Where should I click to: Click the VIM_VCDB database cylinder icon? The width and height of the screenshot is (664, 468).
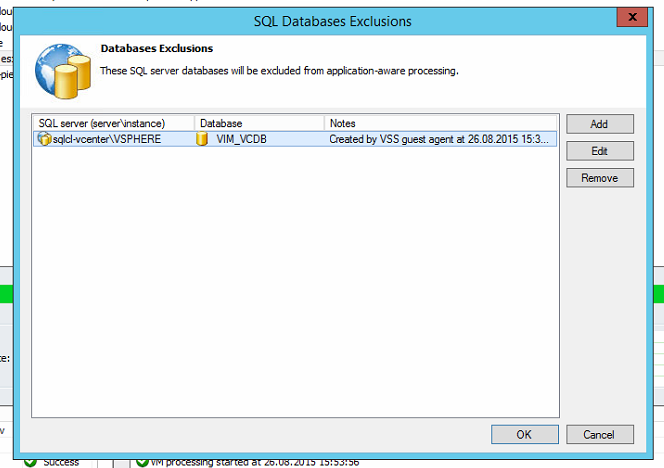202,139
